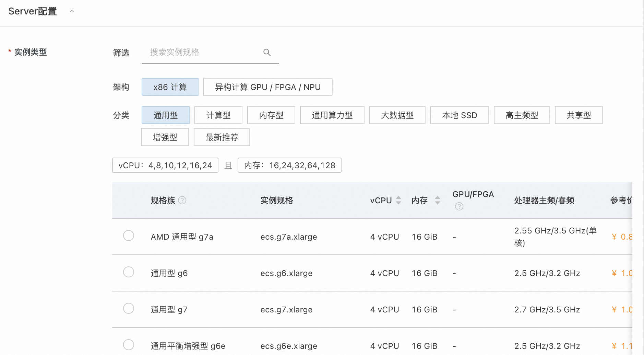Click the search magnifier icon

pyautogui.click(x=267, y=53)
